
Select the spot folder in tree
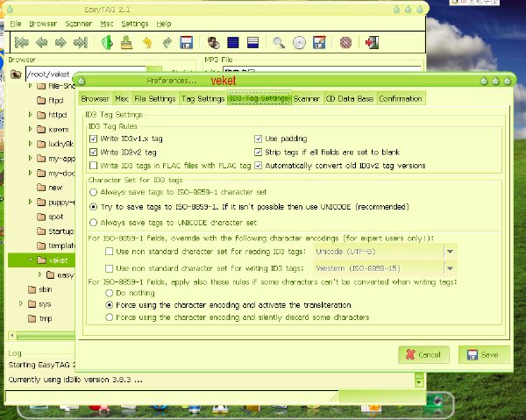click(x=56, y=217)
